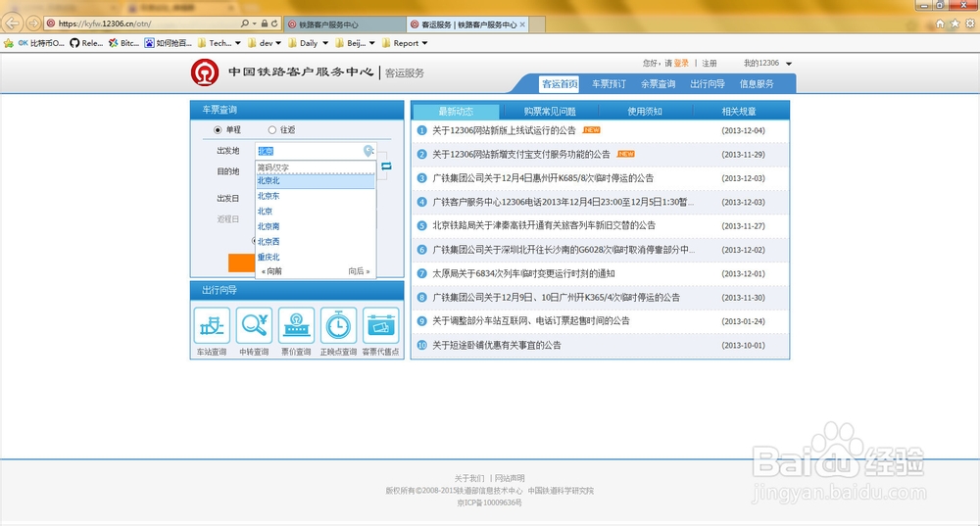Open the 'Bitc...' bookmark
Viewport: 980px width, 526px height.
123,43
